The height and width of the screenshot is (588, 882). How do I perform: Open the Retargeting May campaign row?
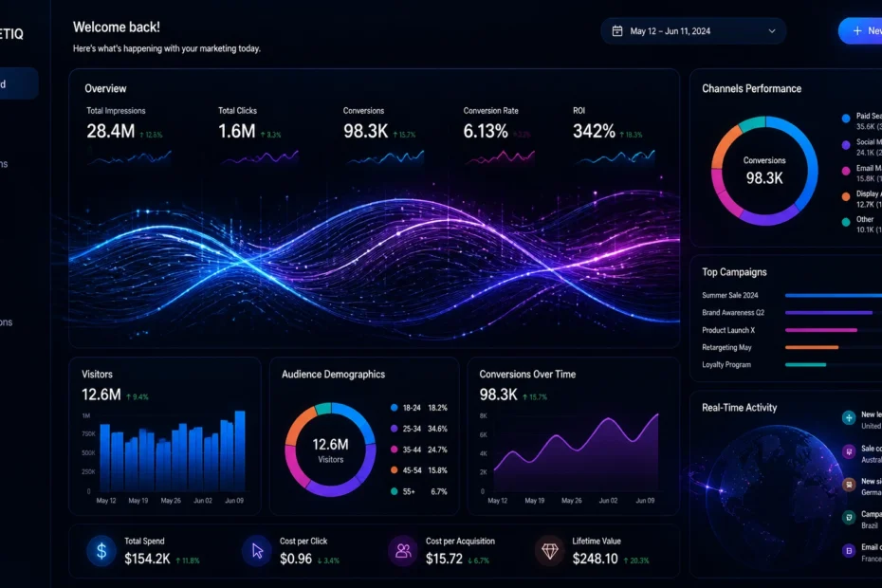tap(792, 347)
